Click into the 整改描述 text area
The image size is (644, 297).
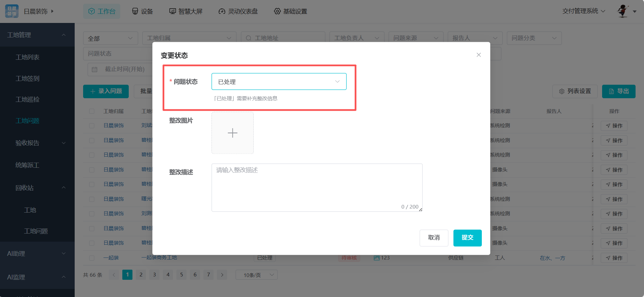pos(317,187)
